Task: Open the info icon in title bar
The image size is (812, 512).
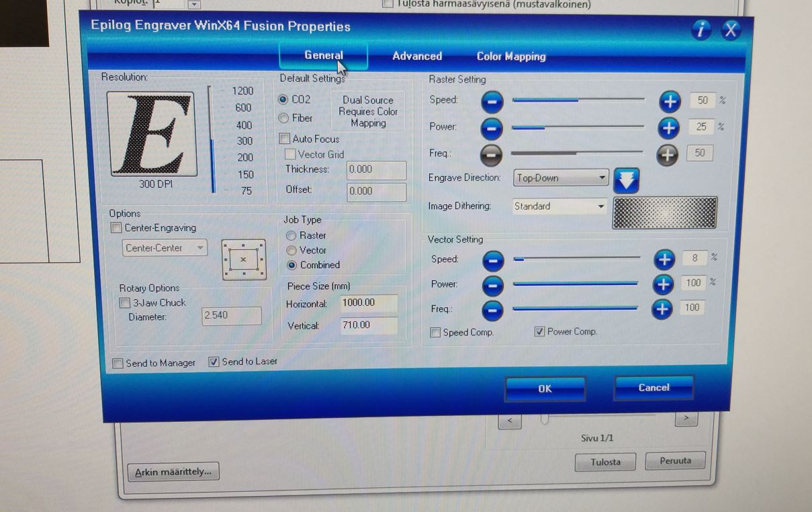Action: tap(701, 30)
